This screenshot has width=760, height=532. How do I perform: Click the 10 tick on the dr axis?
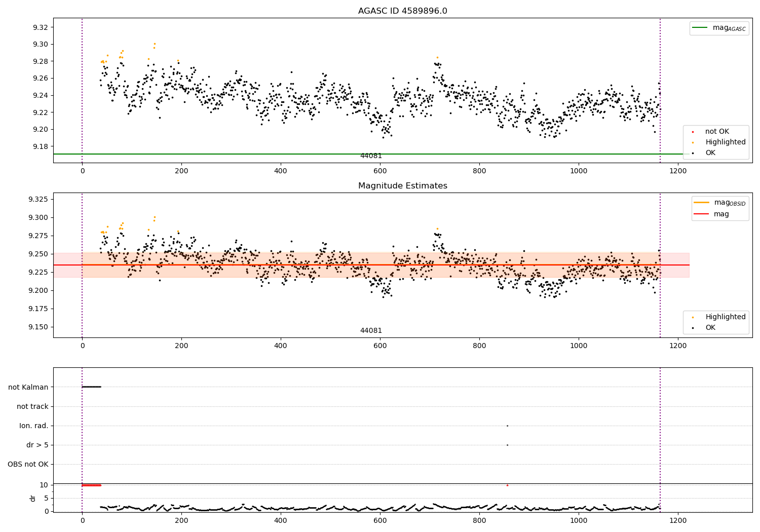(44, 485)
